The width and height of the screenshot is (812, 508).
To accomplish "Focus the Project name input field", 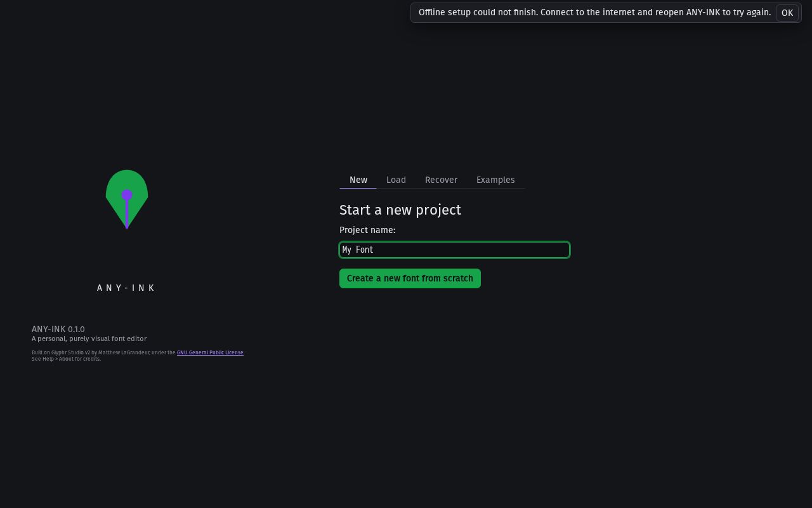I will (x=454, y=250).
